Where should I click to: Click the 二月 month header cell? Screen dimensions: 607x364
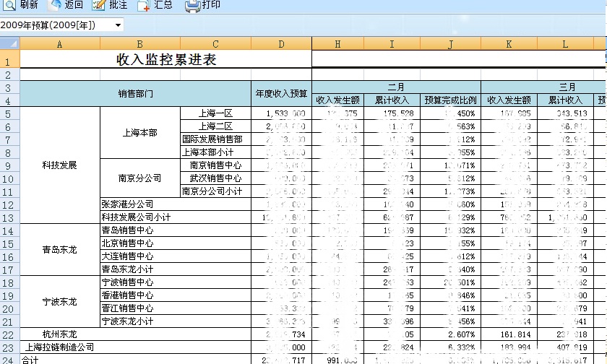pos(396,87)
